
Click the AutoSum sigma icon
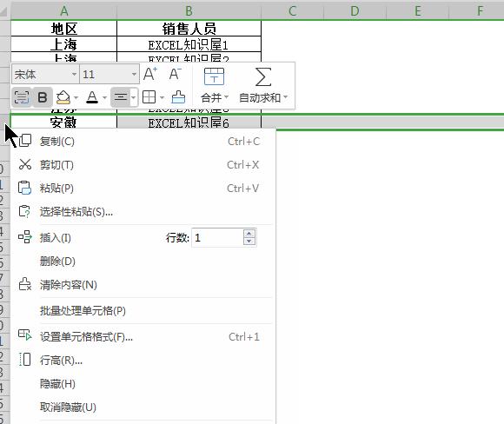coord(263,76)
